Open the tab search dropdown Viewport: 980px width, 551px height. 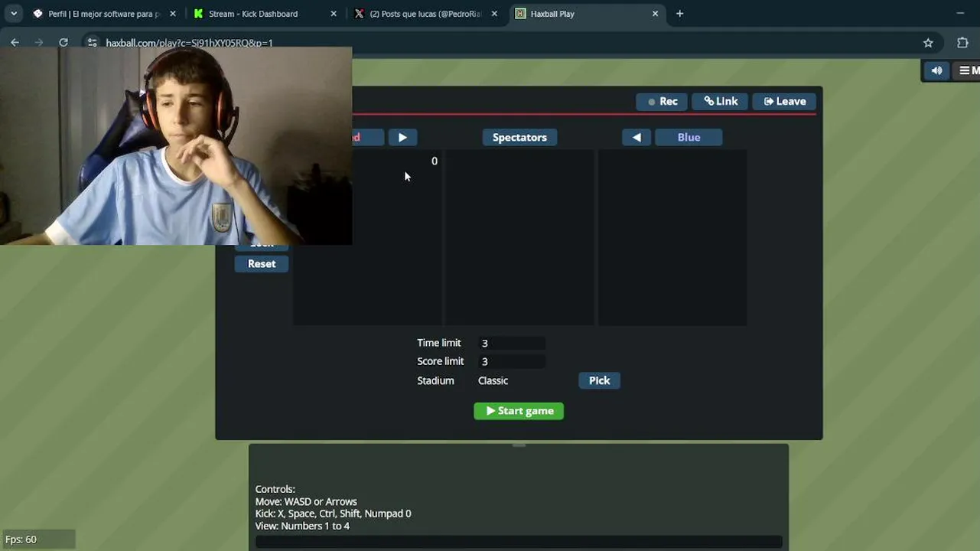click(14, 14)
